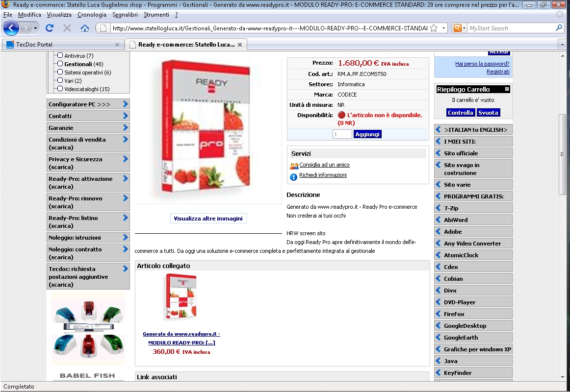Open the Strumenti menu
The image size is (570, 392).
[x=156, y=15]
